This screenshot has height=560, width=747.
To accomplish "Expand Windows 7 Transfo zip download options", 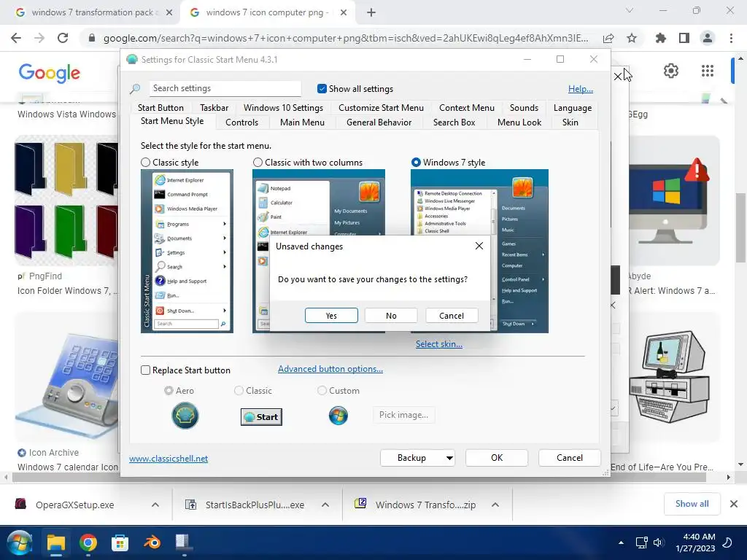I will (x=495, y=505).
